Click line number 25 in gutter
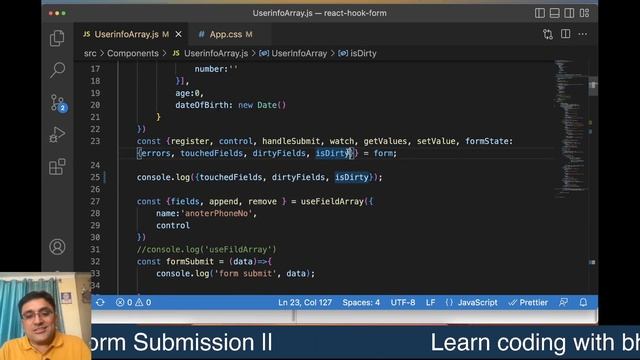 coord(95,177)
